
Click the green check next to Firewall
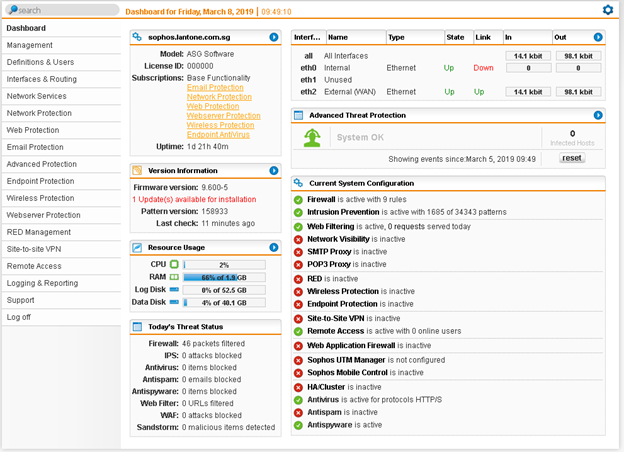[x=298, y=200]
